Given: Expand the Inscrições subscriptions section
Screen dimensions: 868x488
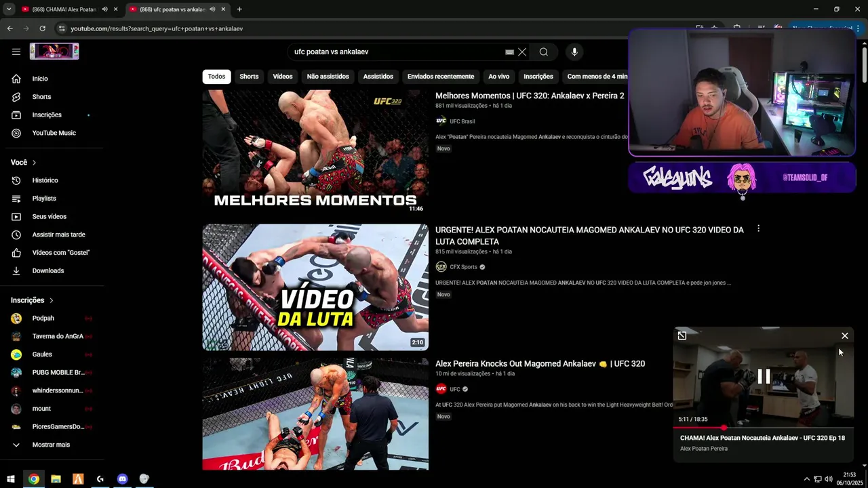Looking at the screenshot, I should tap(32, 300).
